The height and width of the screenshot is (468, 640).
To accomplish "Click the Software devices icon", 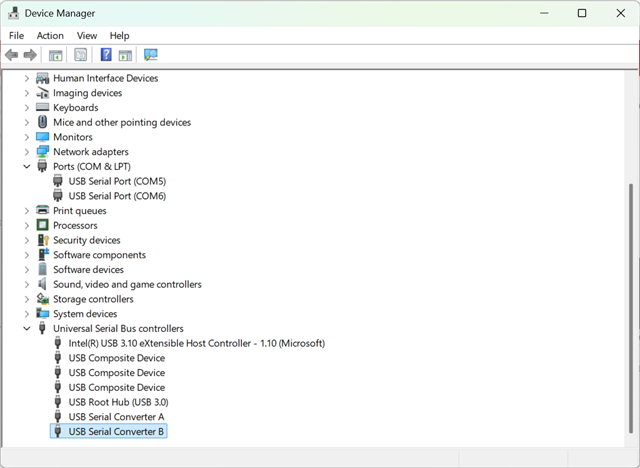I will click(x=42, y=269).
